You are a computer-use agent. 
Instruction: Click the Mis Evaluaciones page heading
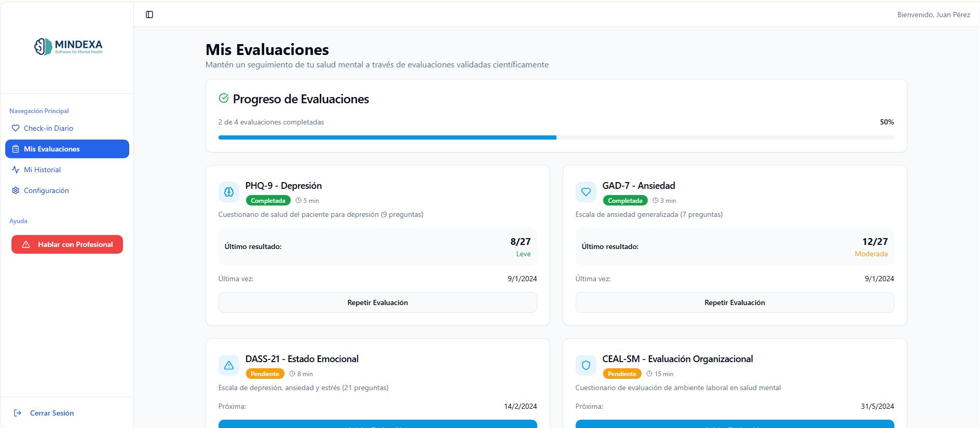pyautogui.click(x=267, y=50)
